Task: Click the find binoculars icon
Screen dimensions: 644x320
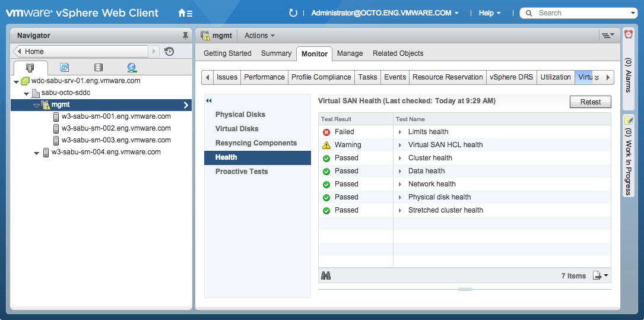Action: (x=326, y=275)
